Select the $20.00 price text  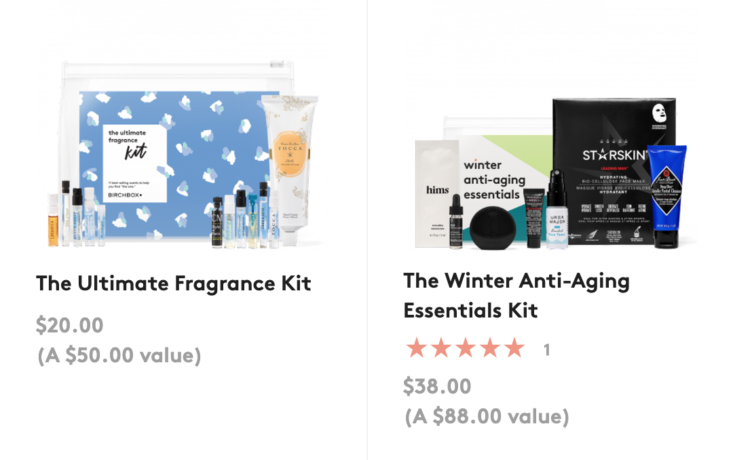(x=70, y=325)
